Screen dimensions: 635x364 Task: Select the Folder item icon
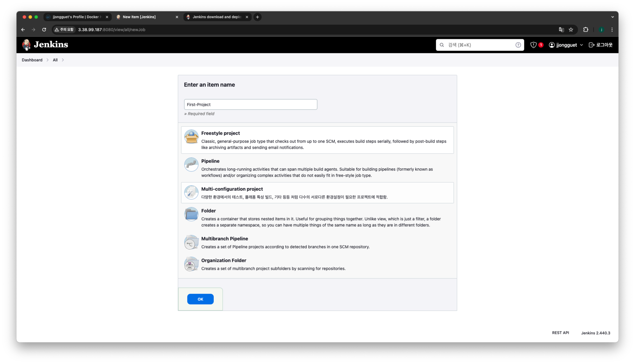click(191, 214)
